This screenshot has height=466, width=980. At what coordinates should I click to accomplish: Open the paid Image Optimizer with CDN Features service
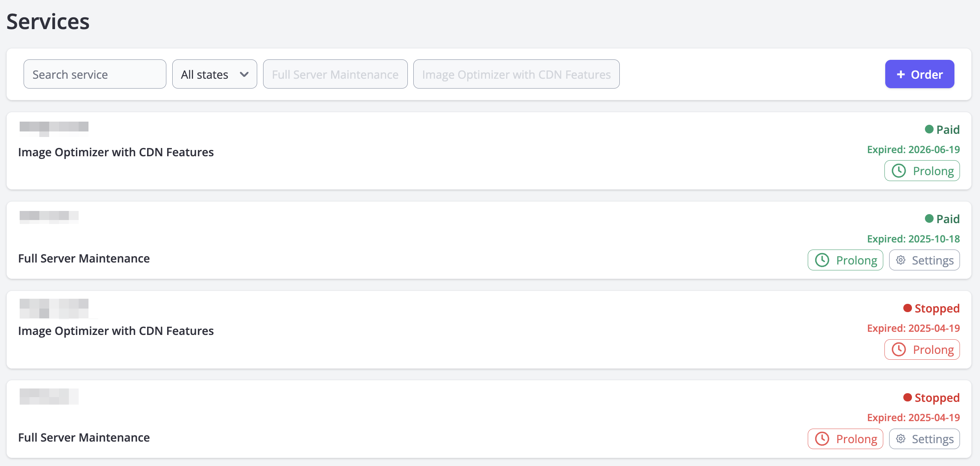tap(116, 152)
